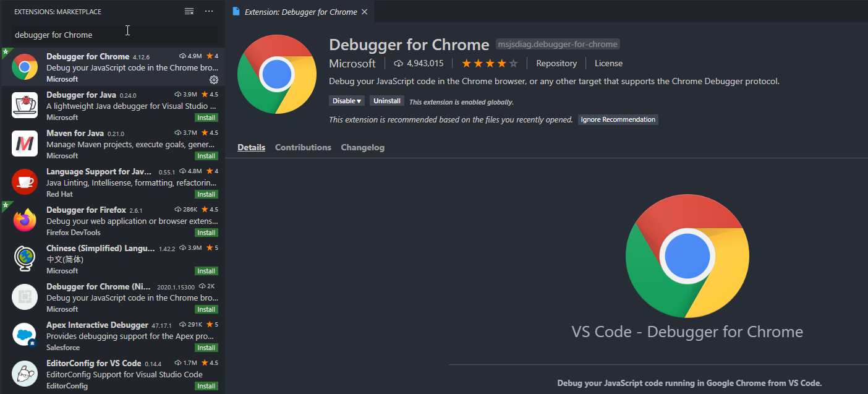This screenshot has height=394, width=868.
Task: Select Debugger for Java ladybug icon
Action: coord(25,105)
